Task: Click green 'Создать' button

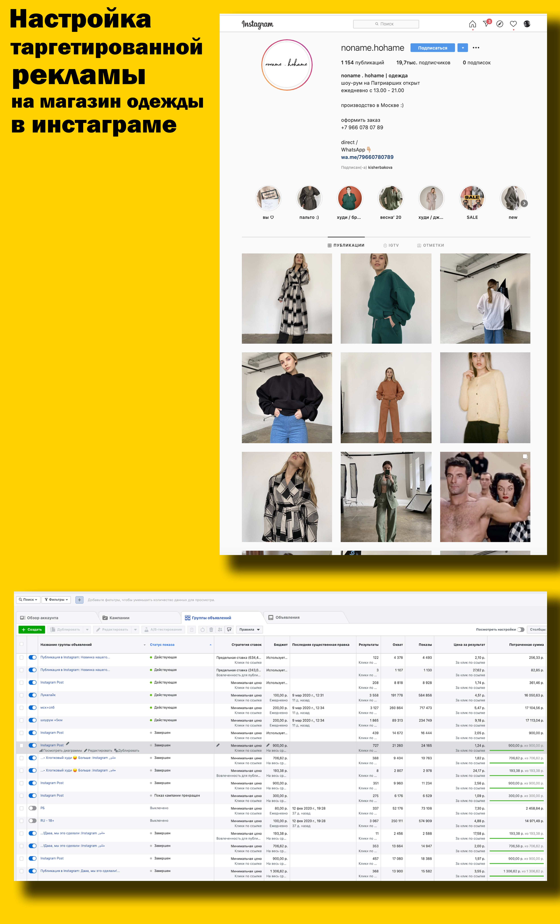Action: pyautogui.click(x=32, y=630)
